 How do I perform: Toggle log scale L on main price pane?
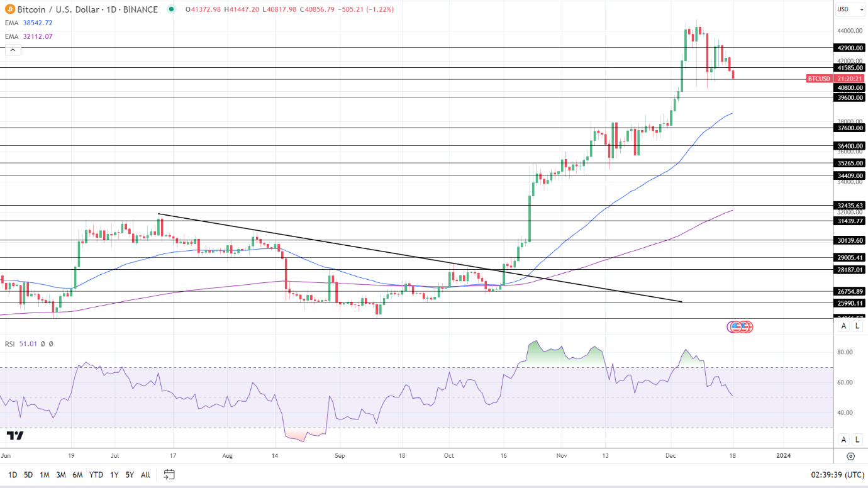coord(857,326)
